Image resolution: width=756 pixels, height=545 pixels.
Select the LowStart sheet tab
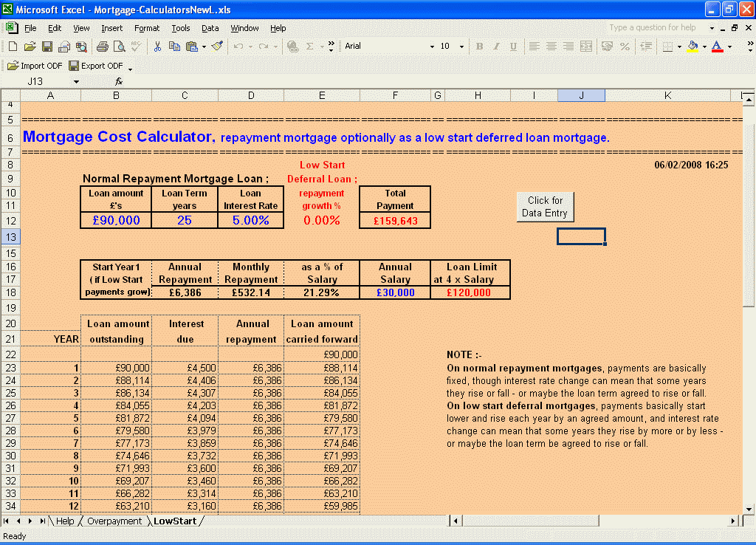175,521
